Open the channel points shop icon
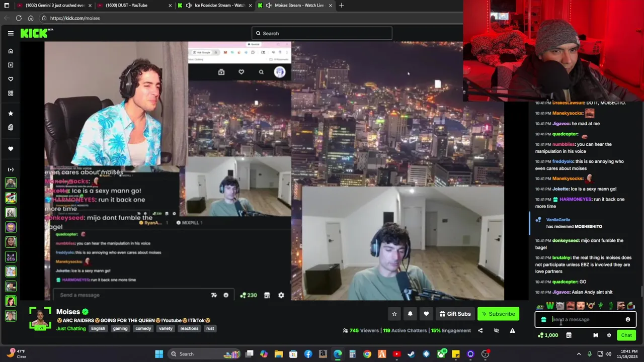 click(x=569, y=335)
